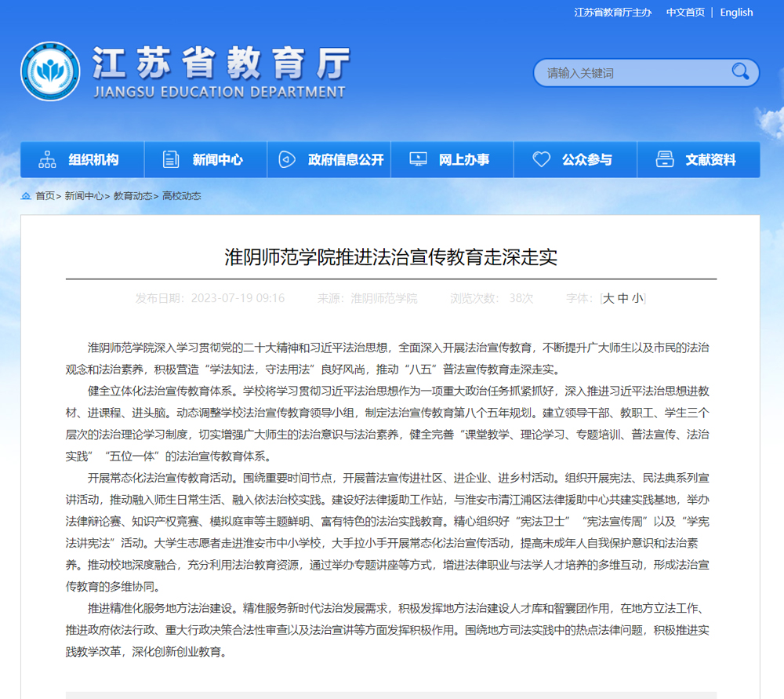The width and height of the screenshot is (784, 699).
Task: Click the publish date 2023-07-19 09:16
Action: point(238,299)
